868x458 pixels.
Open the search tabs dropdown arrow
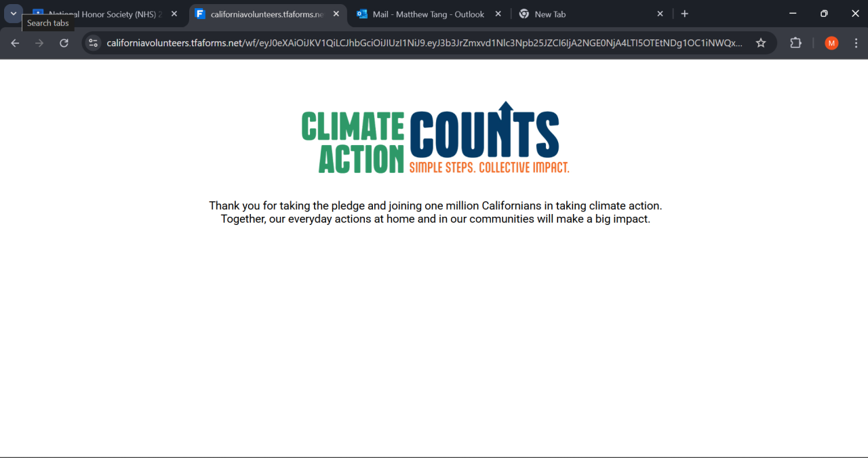(13, 14)
